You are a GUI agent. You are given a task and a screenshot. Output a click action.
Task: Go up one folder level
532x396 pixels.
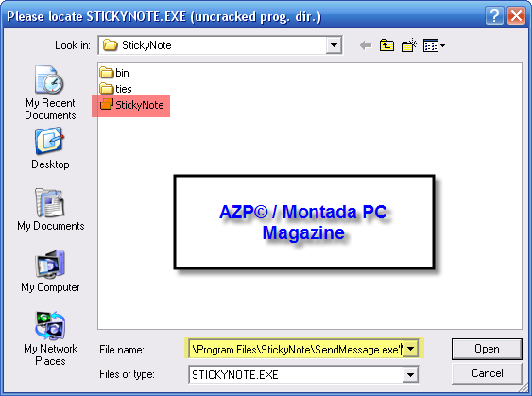click(386, 45)
